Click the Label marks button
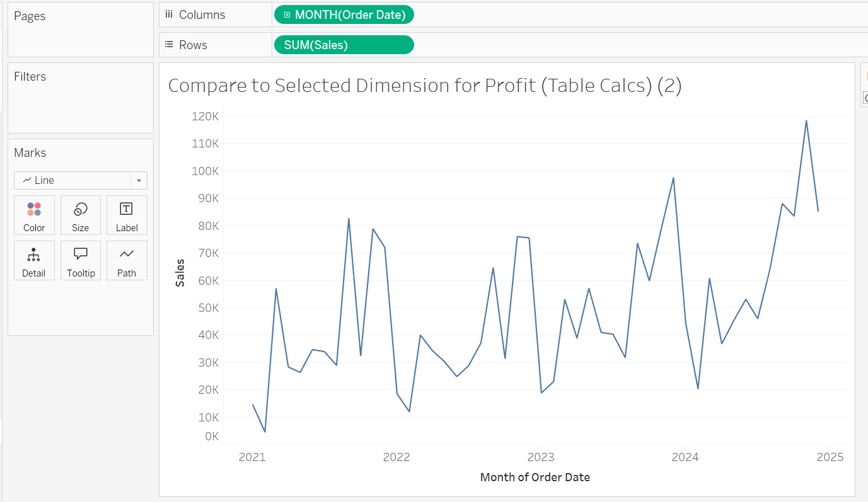 [127, 215]
